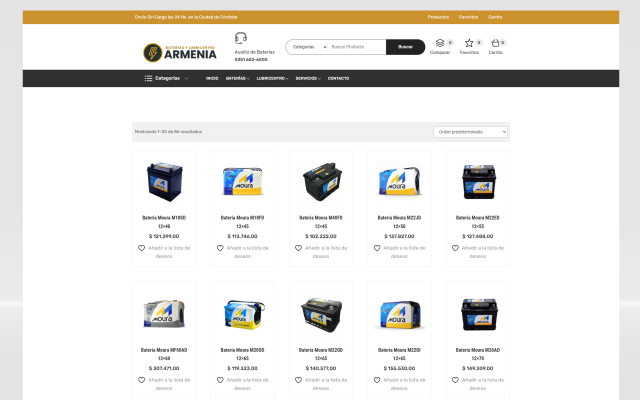Viewport: 640px width, 400px height.
Task: Open the Comparar layers icon
Action: tap(440, 43)
